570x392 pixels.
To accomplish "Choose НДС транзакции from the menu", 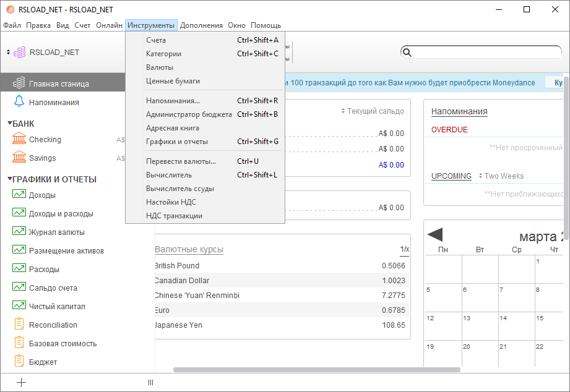I will pos(205,216).
